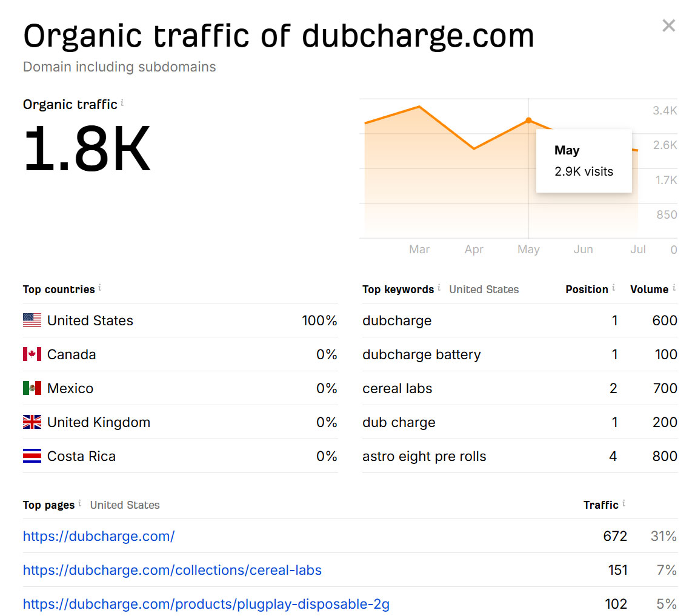Screen dimensions: 695x616
Task: Click info icon next to Volume column
Action: point(674,288)
